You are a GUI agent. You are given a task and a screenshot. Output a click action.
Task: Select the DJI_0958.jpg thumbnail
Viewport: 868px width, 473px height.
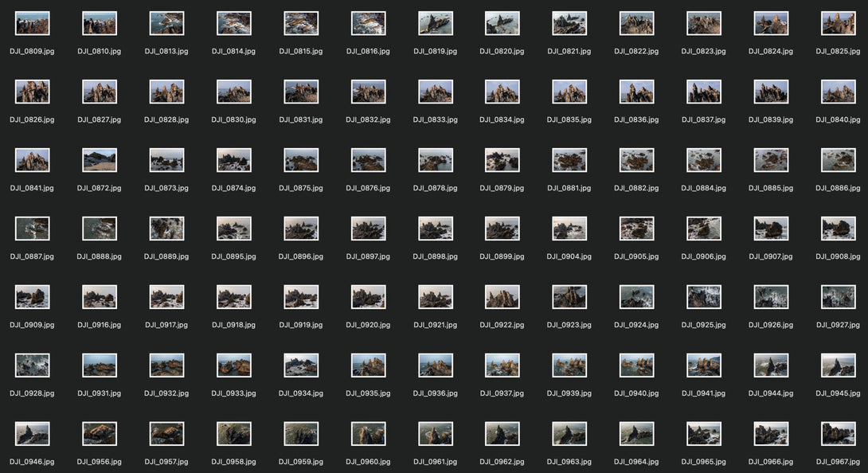coord(233,434)
